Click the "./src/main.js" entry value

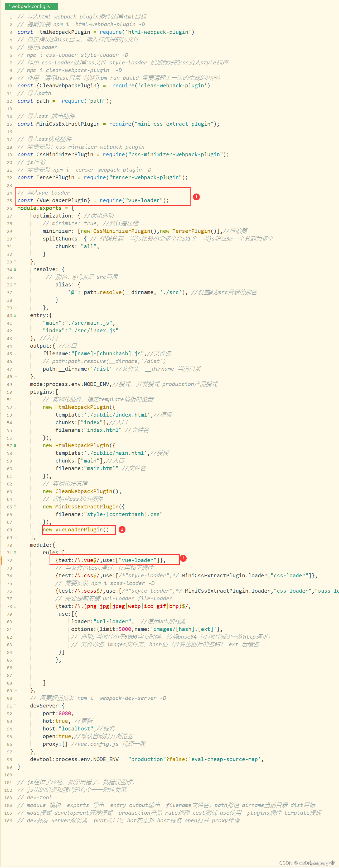pos(90,323)
